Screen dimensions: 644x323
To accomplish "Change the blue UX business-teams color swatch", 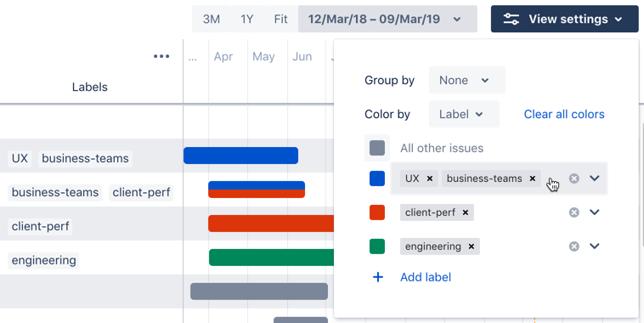I will [377, 178].
